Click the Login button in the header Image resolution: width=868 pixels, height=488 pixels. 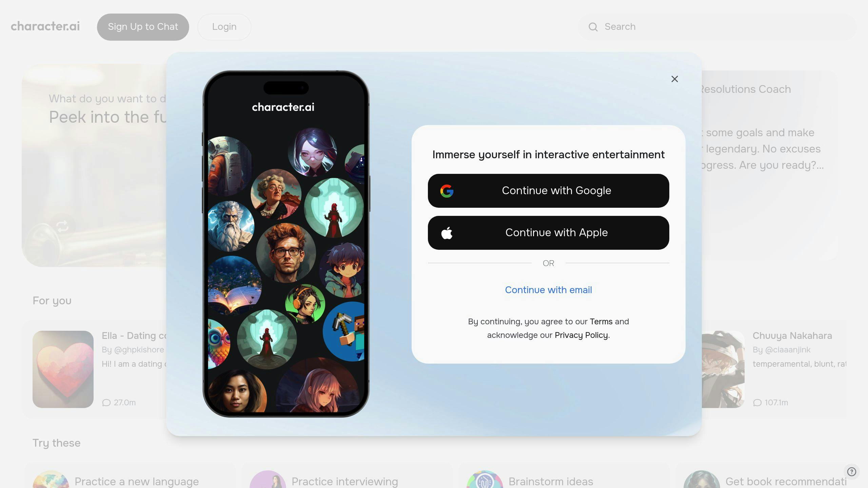click(224, 27)
